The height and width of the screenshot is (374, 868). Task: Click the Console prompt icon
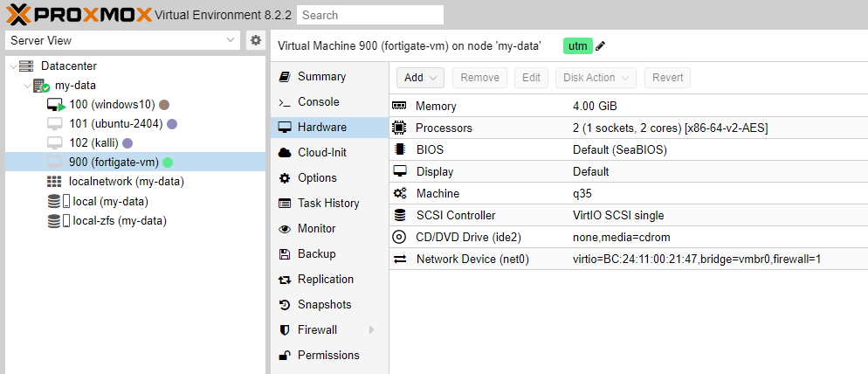point(285,102)
